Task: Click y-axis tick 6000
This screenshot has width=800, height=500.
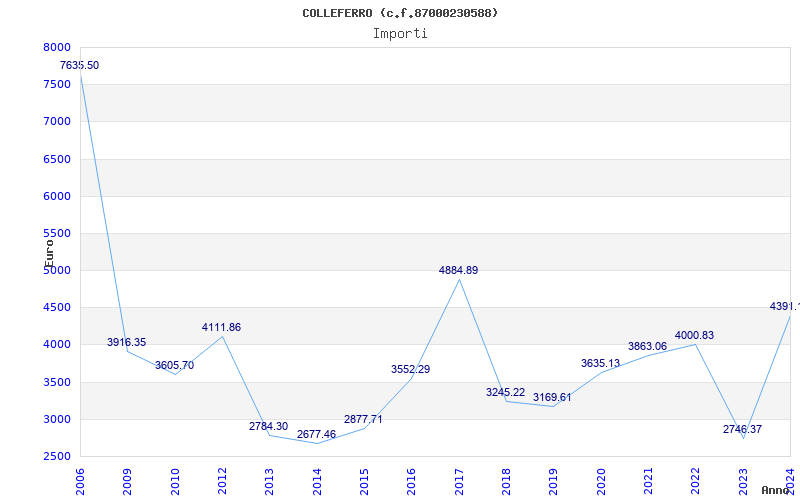Action: (x=57, y=196)
